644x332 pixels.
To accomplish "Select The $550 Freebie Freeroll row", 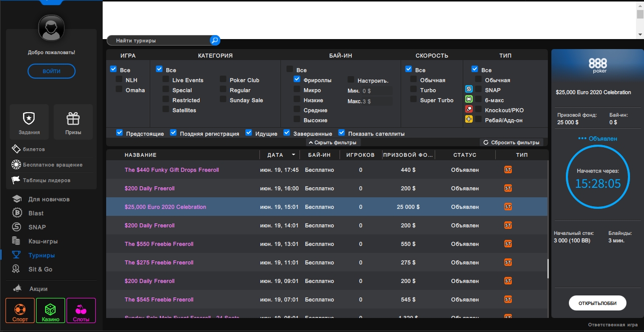I will (327, 244).
